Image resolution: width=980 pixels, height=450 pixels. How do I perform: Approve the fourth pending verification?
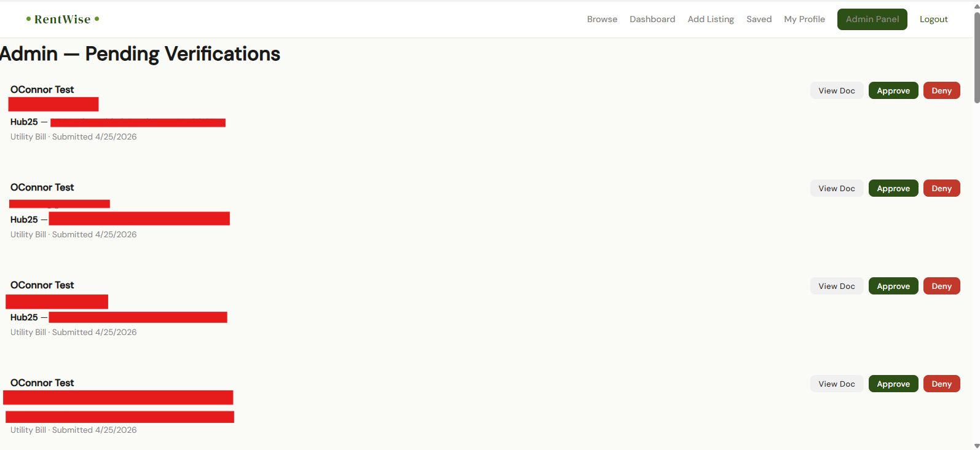(x=893, y=384)
